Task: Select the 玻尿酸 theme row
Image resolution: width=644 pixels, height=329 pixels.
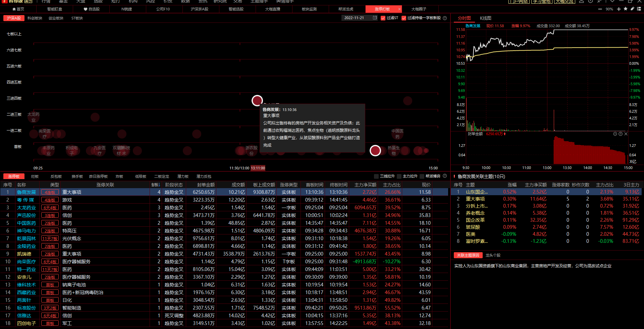Action: pos(546,227)
